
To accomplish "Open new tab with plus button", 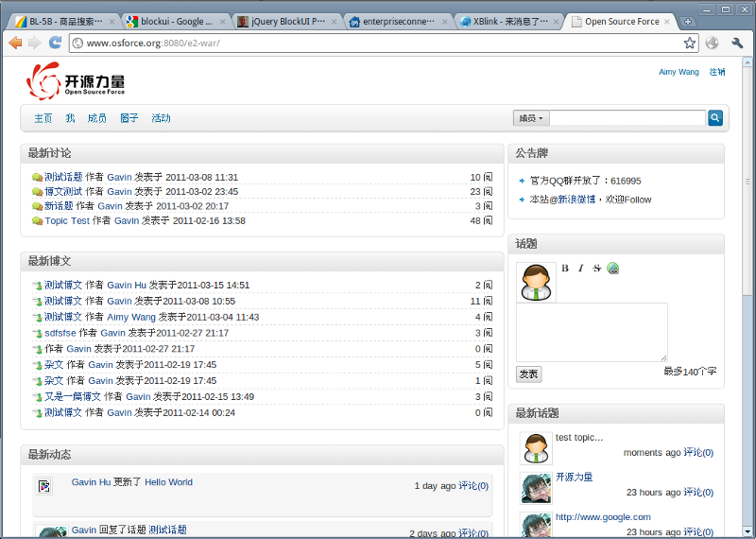I will point(688,22).
